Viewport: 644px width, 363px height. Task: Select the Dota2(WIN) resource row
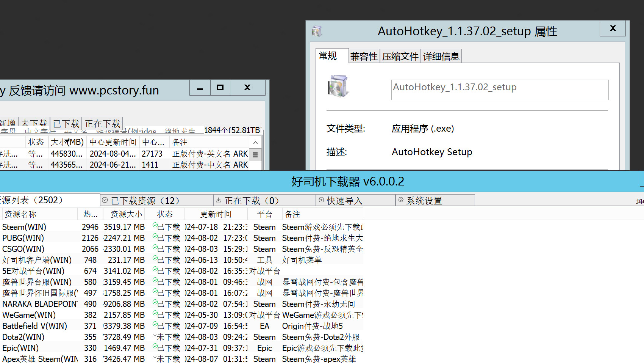pos(182,337)
